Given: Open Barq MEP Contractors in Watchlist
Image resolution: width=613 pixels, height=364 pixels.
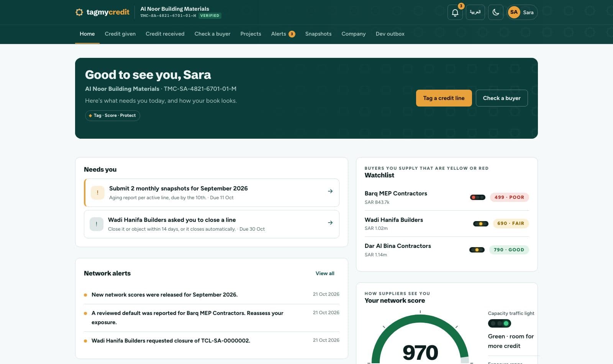Looking at the screenshot, I should point(447,197).
